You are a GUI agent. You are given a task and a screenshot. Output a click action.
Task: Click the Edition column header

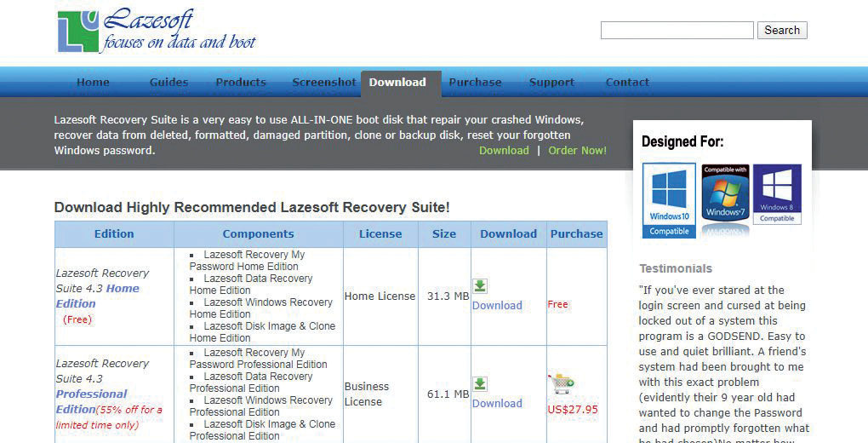tap(114, 234)
